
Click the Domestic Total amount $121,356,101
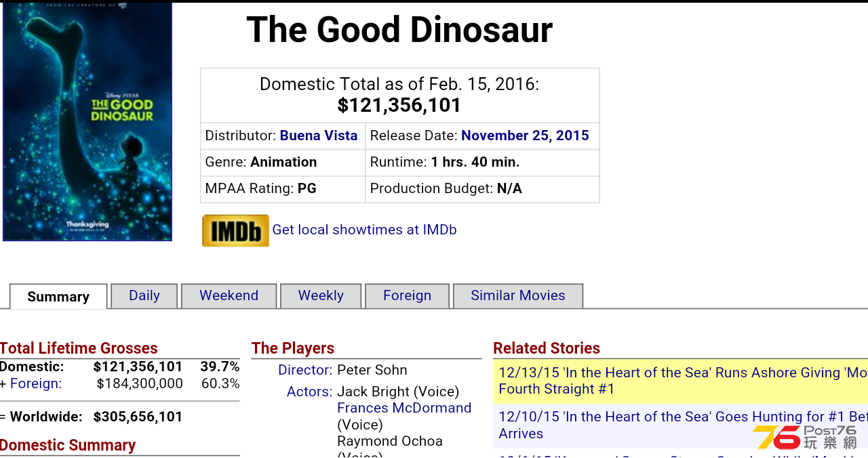pyautogui.click(x=399, y=106)
